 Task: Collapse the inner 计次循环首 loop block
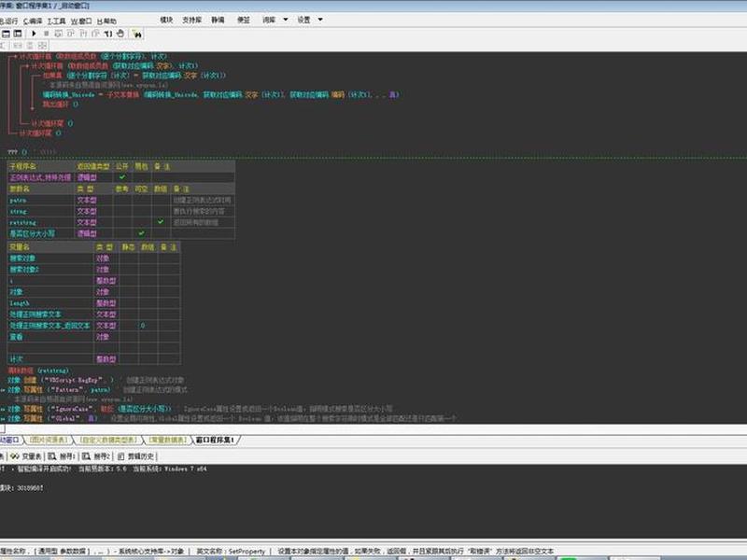pyautogui.click(x=26, y=65)
